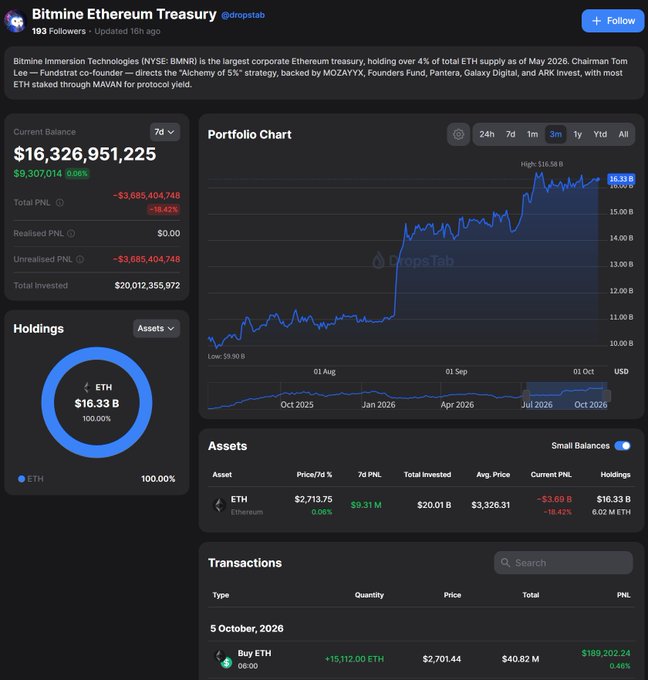
Task: Click the $189,202.24 transaction PNL
Action: click(606, 653)
